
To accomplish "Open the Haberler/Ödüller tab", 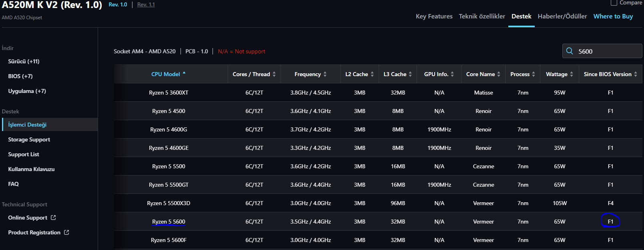I will coord(562,16).
